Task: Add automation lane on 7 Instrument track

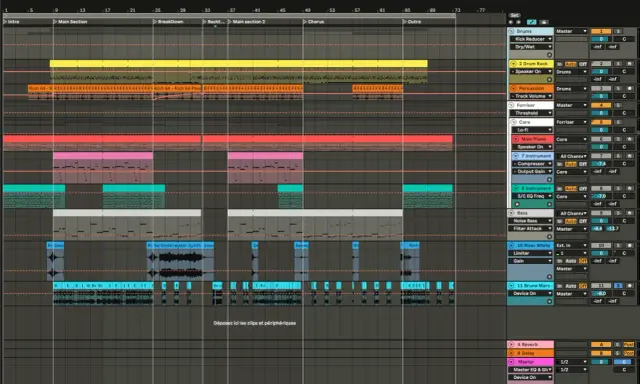Action: click(549, 179)
